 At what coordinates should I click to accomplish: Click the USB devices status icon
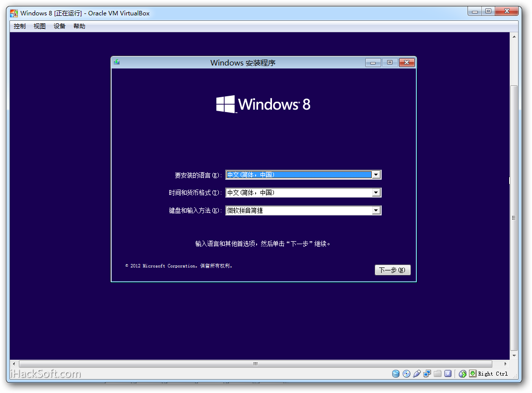pyautogui.click(x=417, y=374)
